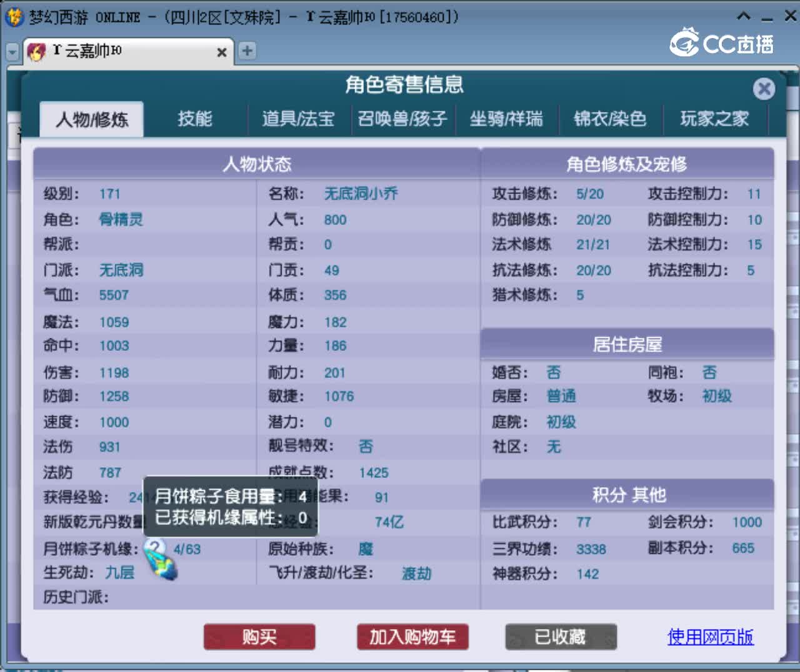The image size is (800, 672).
Task: Click the 飞升/渡劫/化圣 value 渡劫
Action: (417, 573)
